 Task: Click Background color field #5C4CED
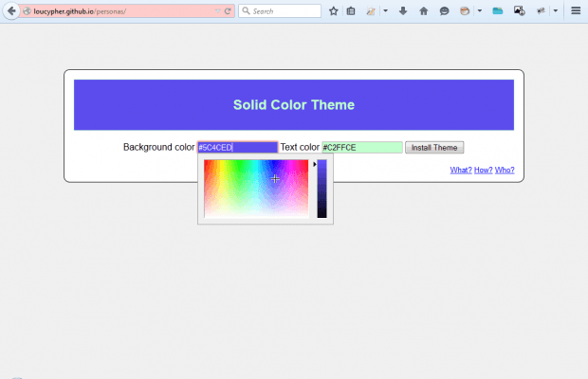coord(238,148)
